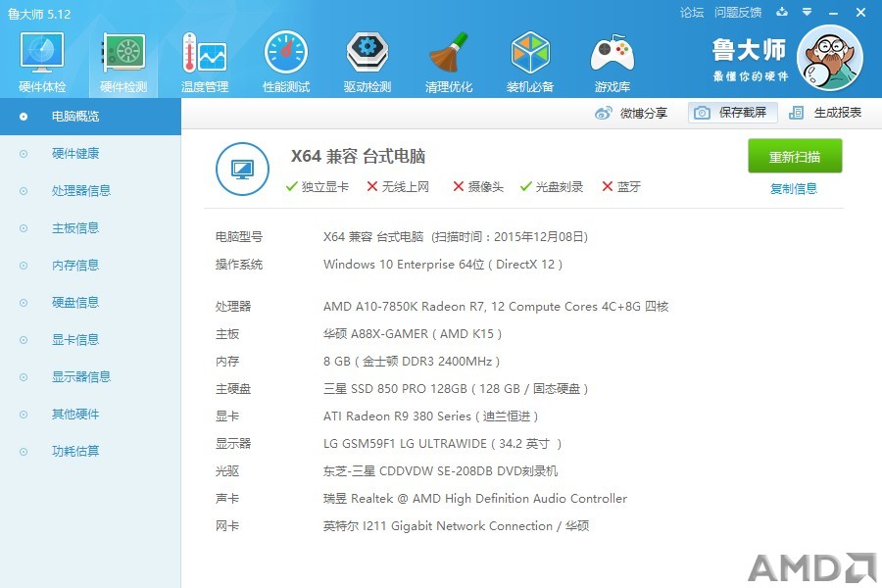Click the Realtek audio controller text

[x=474, y=499]
